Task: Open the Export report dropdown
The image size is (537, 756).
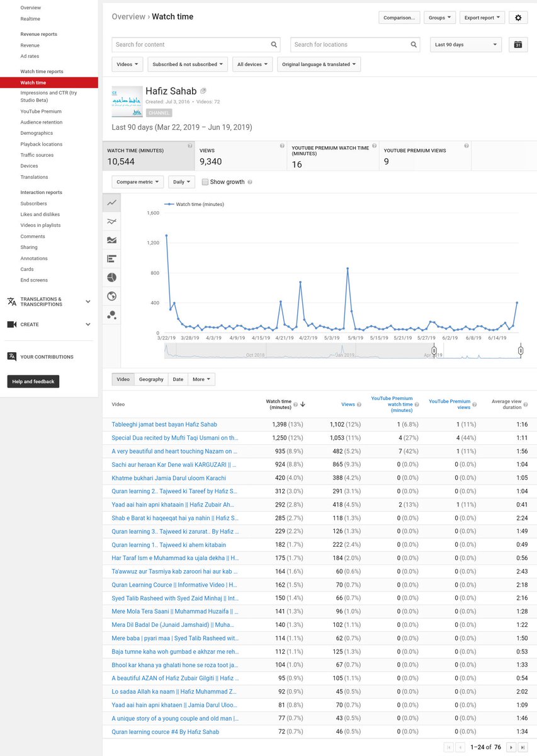Action: (x=482, y=18)
